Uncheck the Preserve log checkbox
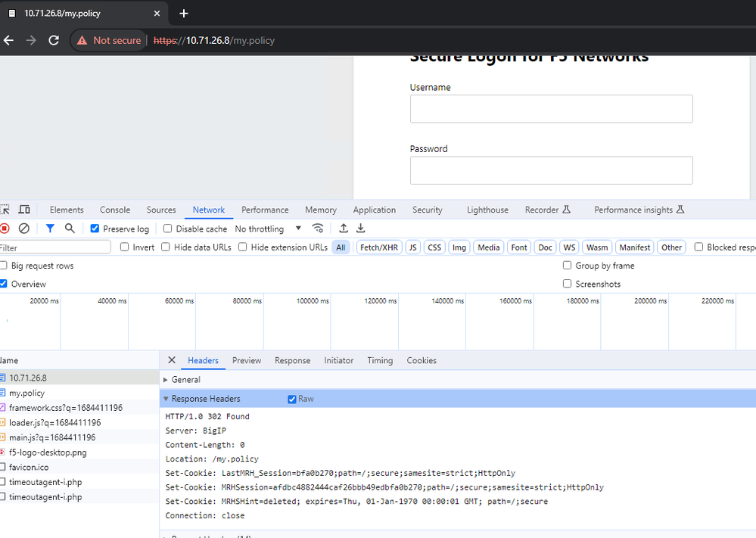Screen dimensions: 756x538 (95, 229)
